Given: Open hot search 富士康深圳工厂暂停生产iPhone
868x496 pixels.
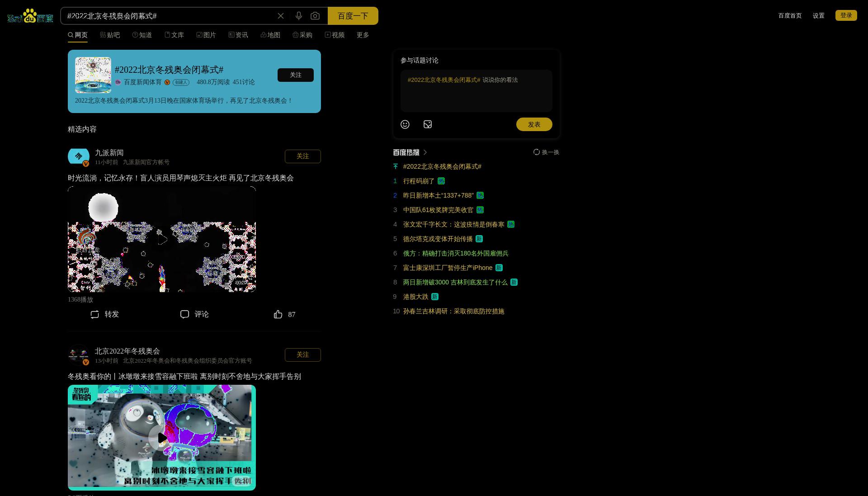Looking at the screenshot, I should tap(448, 268).
